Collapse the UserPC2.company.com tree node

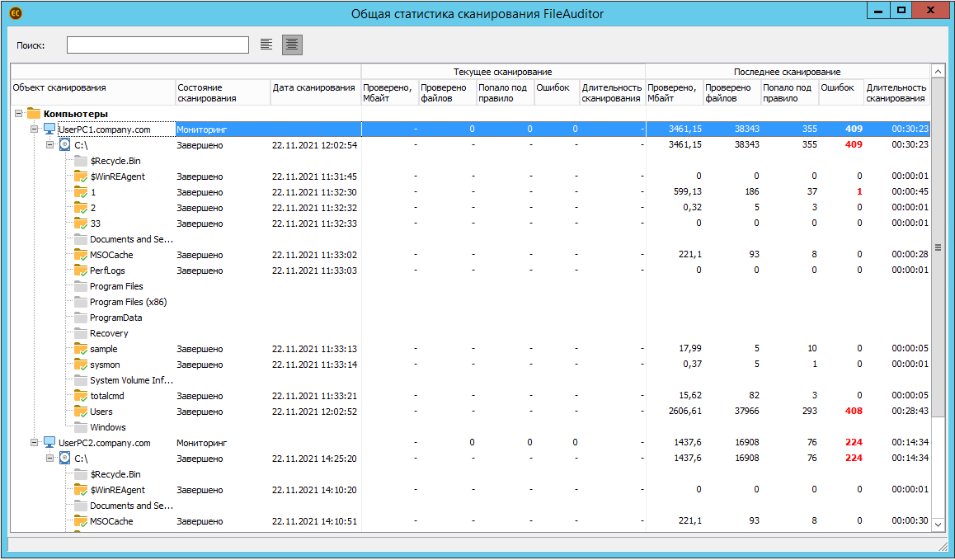[35, 443]
